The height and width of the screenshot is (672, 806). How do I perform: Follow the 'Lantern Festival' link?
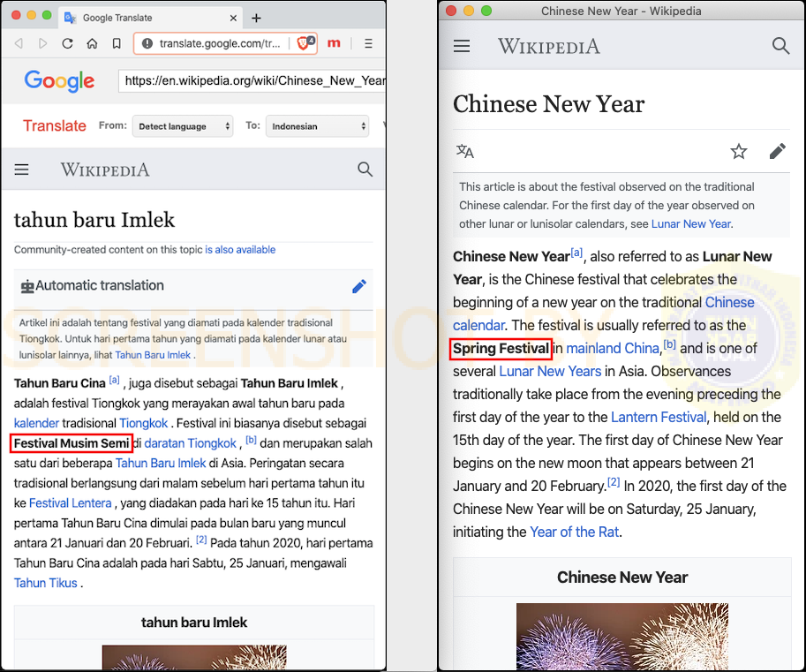point(659,417)
